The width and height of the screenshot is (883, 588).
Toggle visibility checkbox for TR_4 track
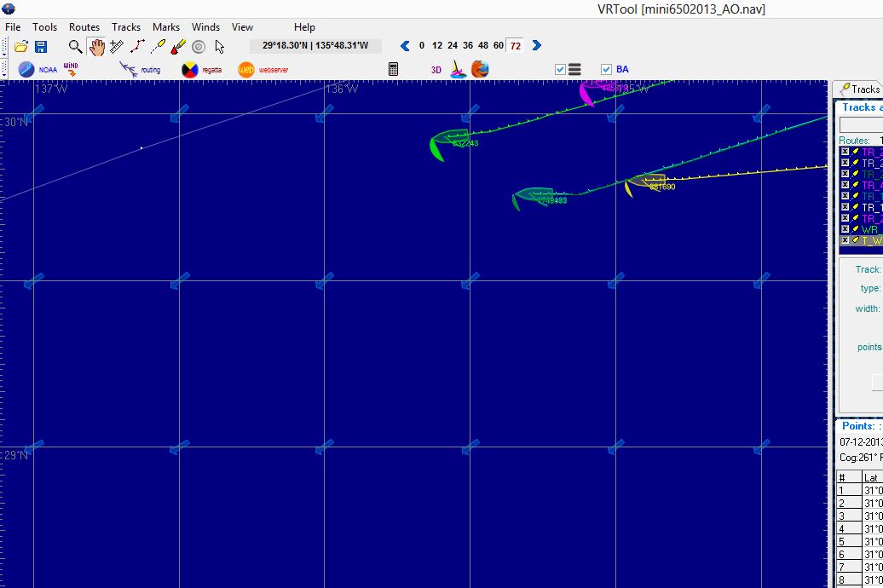pyautogui.click(x=845, y=185)
